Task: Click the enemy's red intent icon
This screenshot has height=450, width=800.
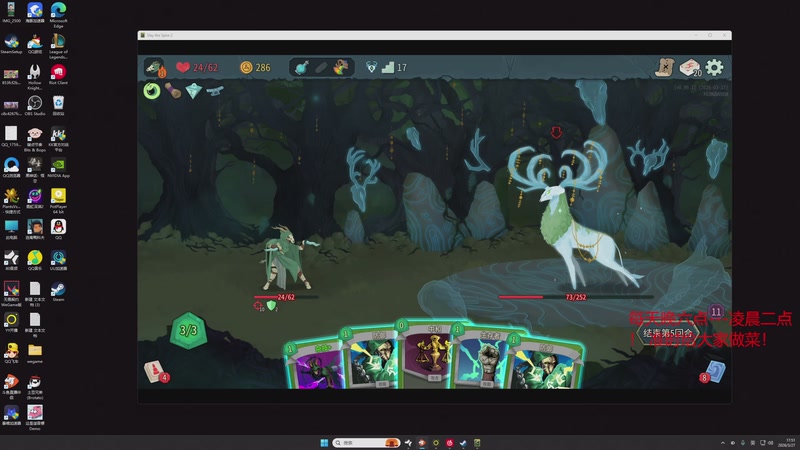Action: (x=556, y=133)
